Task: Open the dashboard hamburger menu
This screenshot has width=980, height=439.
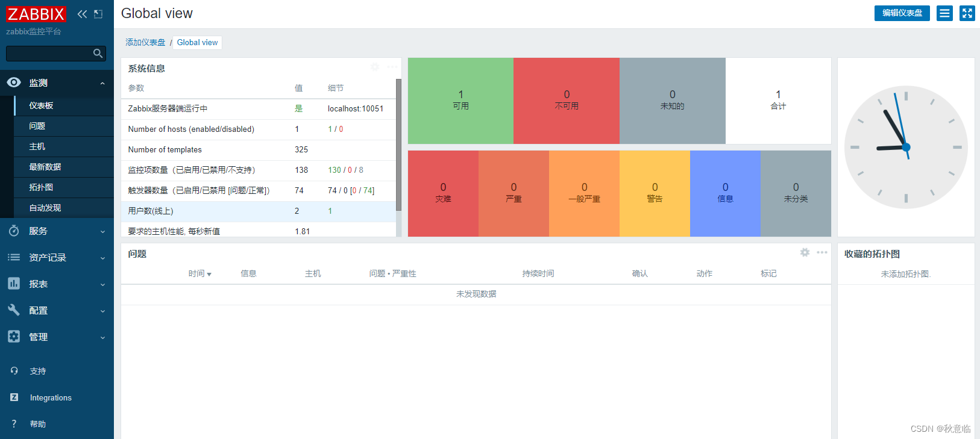Action: click(944, 13)
